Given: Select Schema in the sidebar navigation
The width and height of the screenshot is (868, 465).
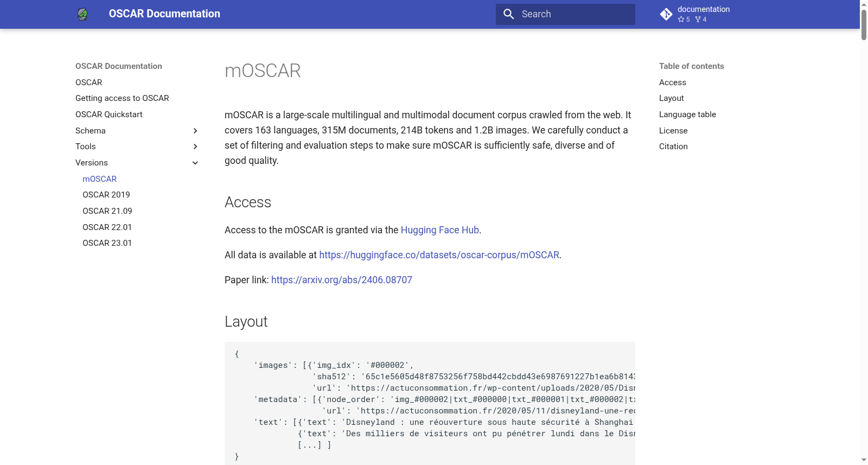Looking at the screenshot, I should [x=91, y=131].
